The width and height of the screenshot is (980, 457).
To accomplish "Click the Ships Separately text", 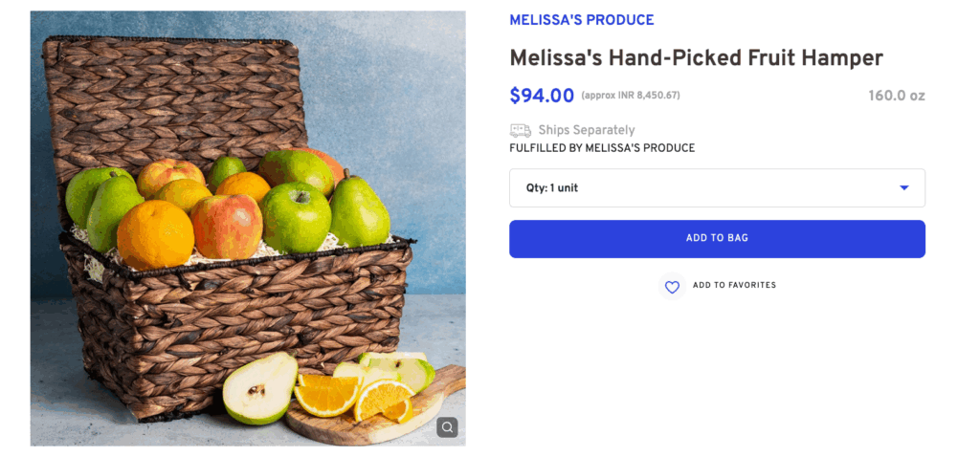I will coord(586,130).
